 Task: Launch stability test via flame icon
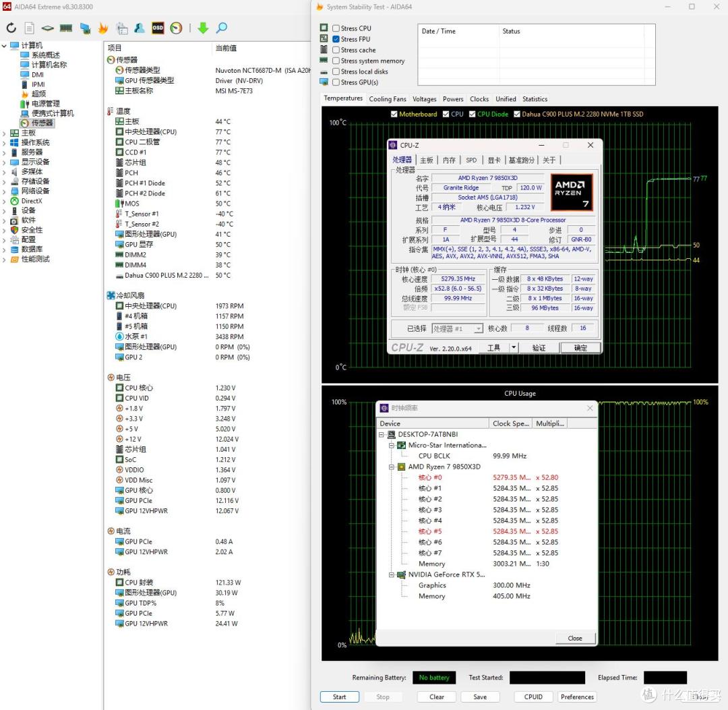(x=103, y=28)
